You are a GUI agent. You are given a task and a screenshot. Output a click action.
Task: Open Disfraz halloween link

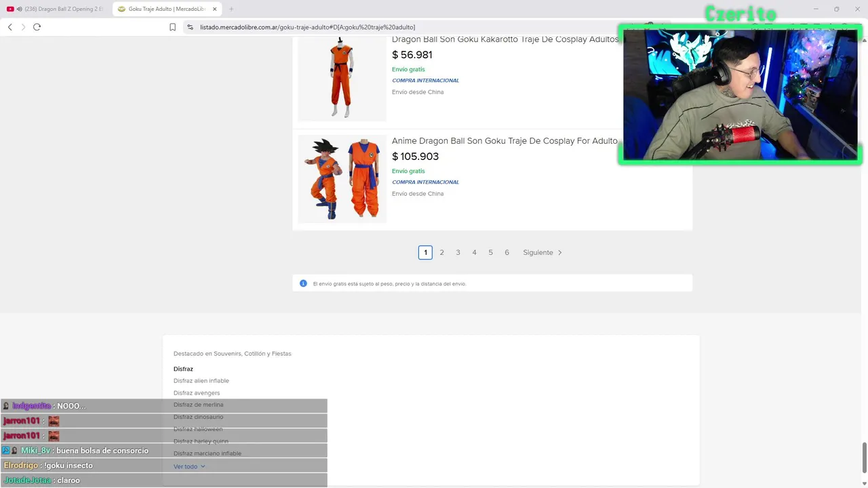point(198,429)
